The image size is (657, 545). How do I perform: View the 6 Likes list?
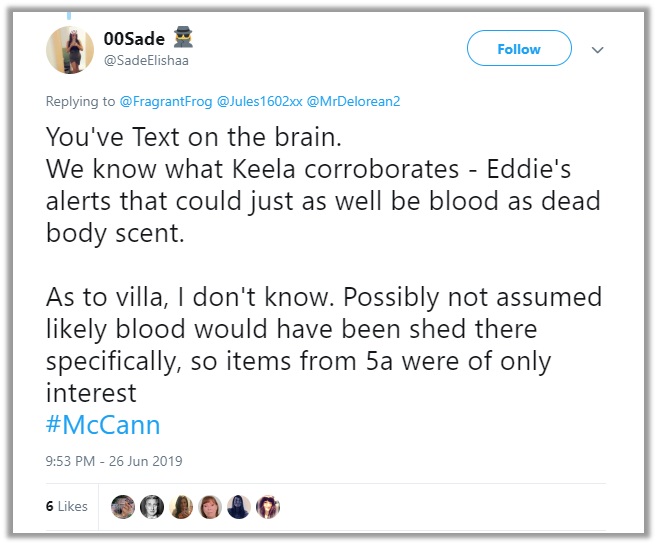pos(67,506)
